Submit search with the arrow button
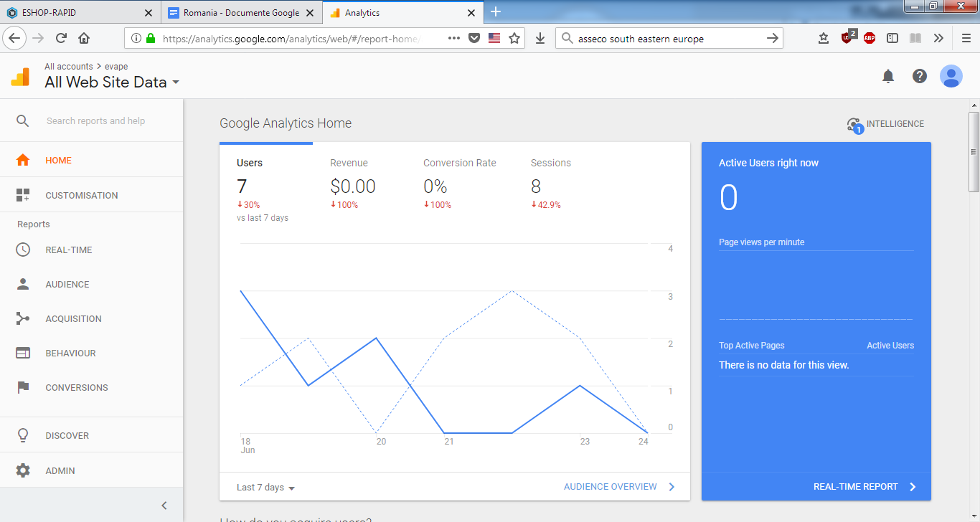This screenshot has width=980, height=522. 772,39
